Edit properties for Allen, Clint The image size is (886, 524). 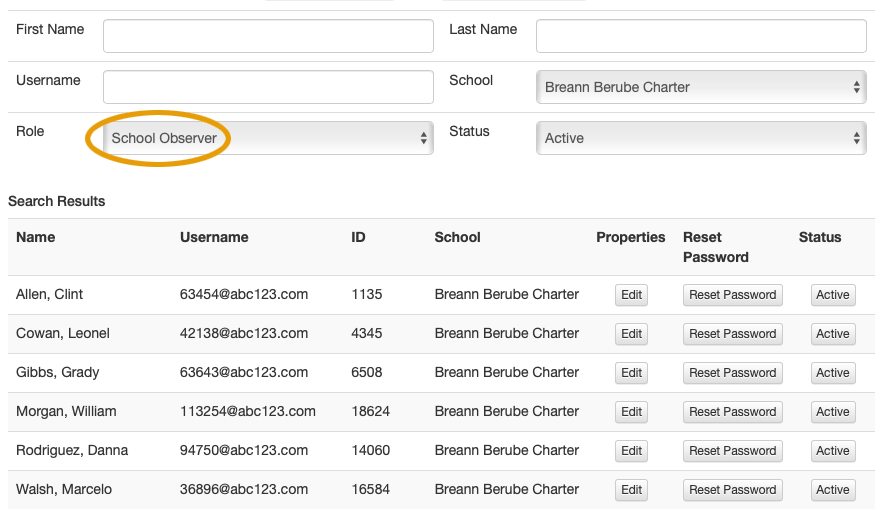631,295
